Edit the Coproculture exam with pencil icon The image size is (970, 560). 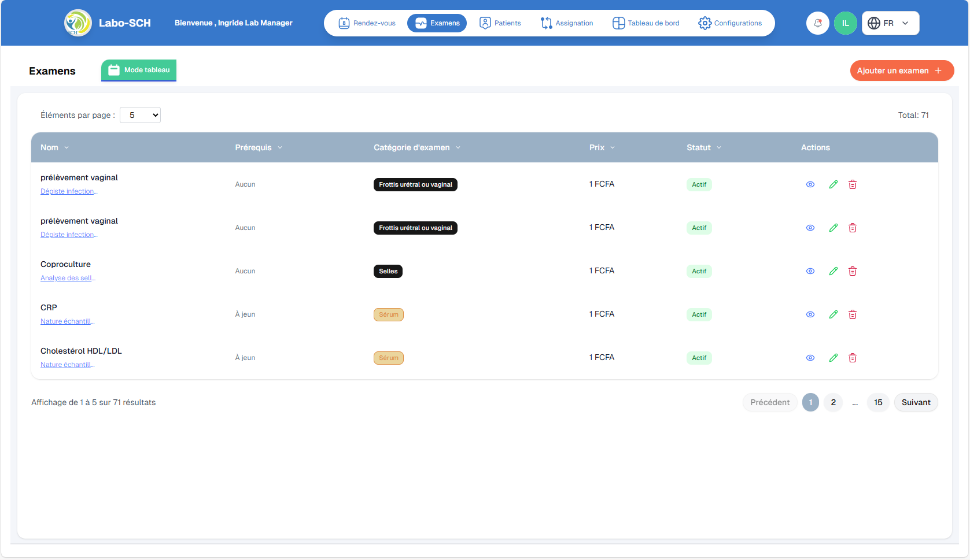tap(833, 271)
